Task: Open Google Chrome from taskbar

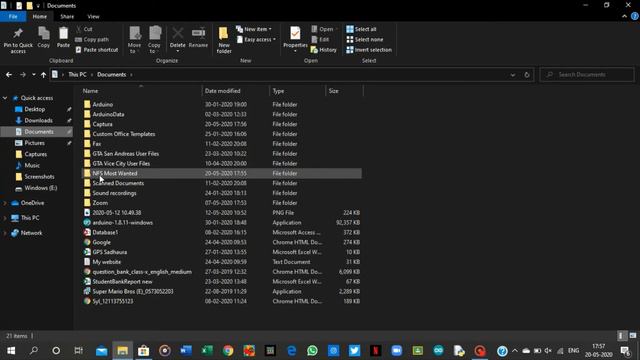Action: pyautogui.click(x=228, y=351)
